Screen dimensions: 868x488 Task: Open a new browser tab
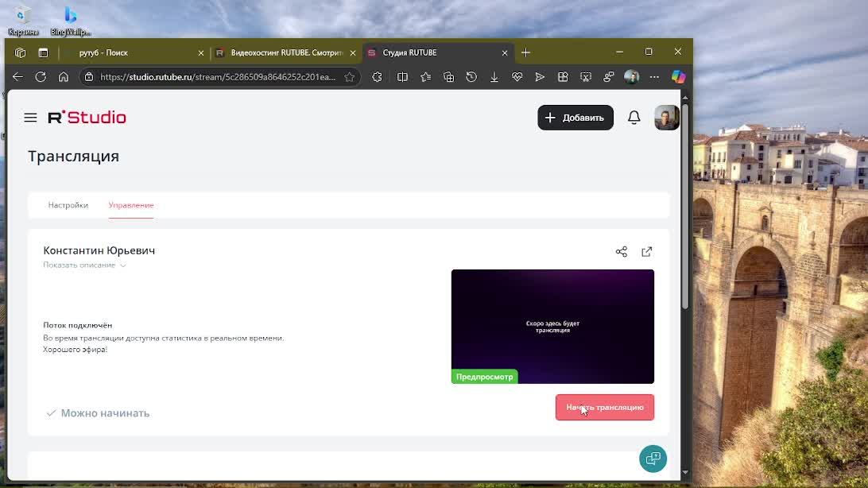[x=526, y=52]
